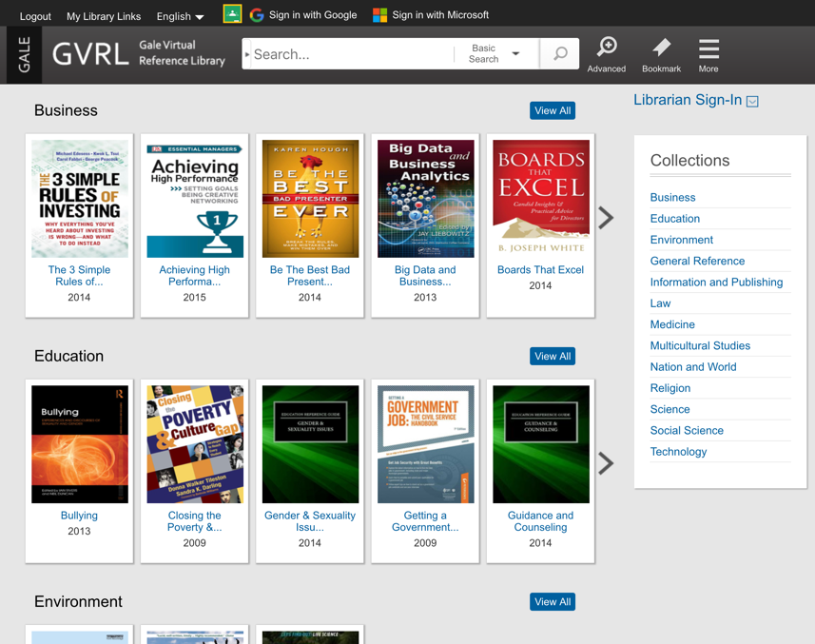Image resolution: width=815 pixels, height=644 pixels.
Task: Open the Google Classroom icon in top bar
Action: pos(232,14)
